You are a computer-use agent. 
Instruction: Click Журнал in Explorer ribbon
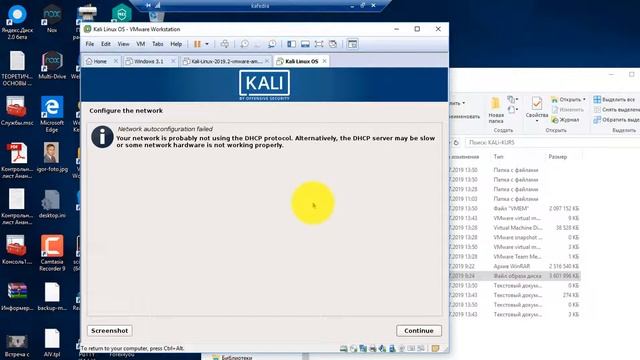[565, 120]
